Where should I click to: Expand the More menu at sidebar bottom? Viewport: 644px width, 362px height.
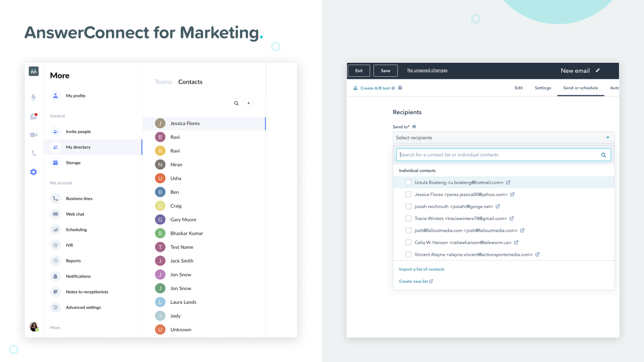(x=55, y=327)
